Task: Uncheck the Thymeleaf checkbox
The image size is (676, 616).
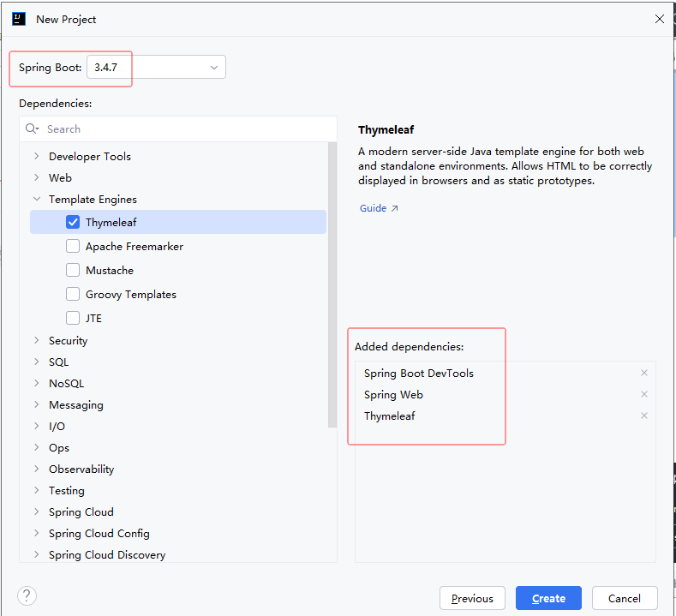Action: pos(73,222)
